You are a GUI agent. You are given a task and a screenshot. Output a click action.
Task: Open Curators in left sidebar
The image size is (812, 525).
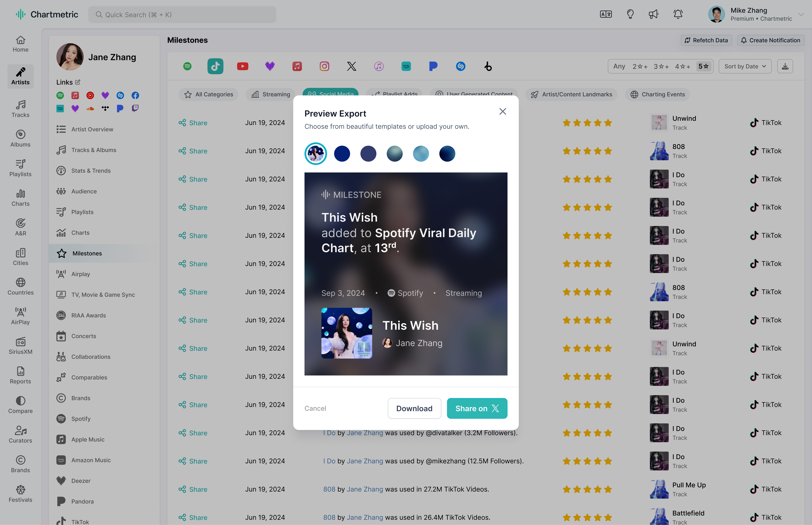(20, 434)
